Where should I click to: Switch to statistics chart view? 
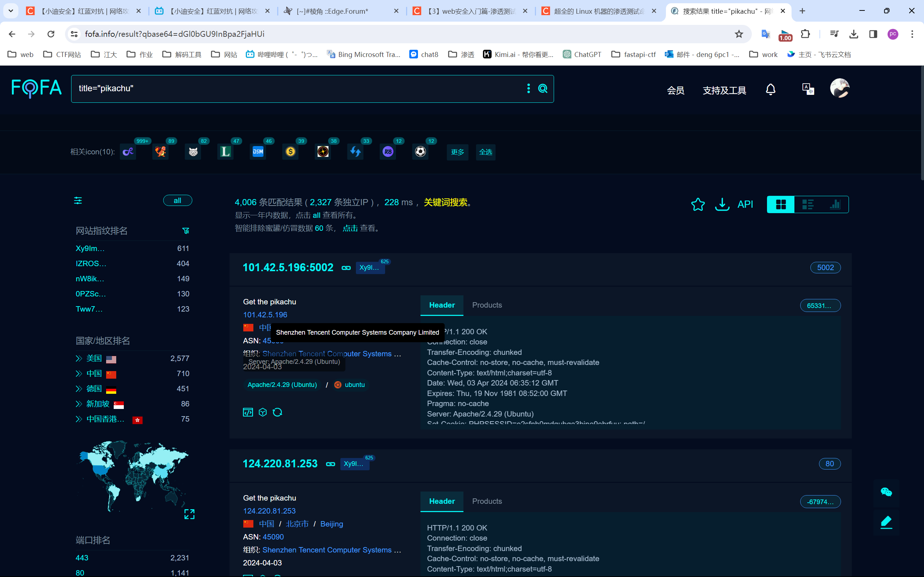click(835, 204)
